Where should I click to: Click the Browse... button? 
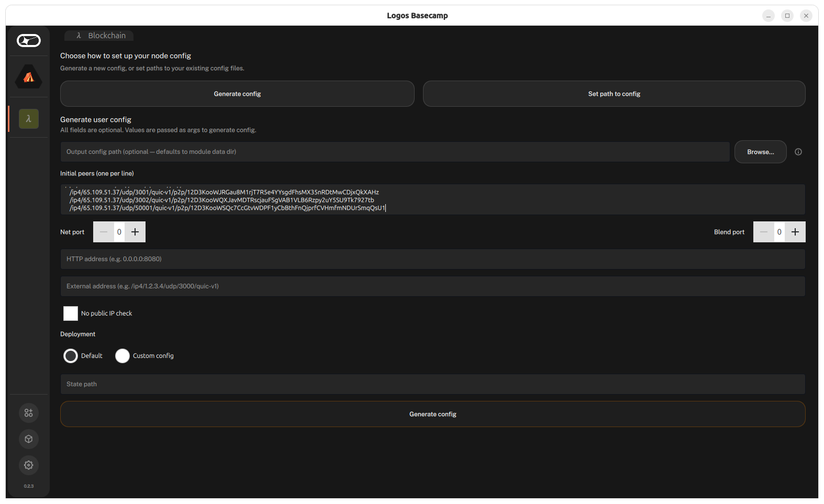761,152
